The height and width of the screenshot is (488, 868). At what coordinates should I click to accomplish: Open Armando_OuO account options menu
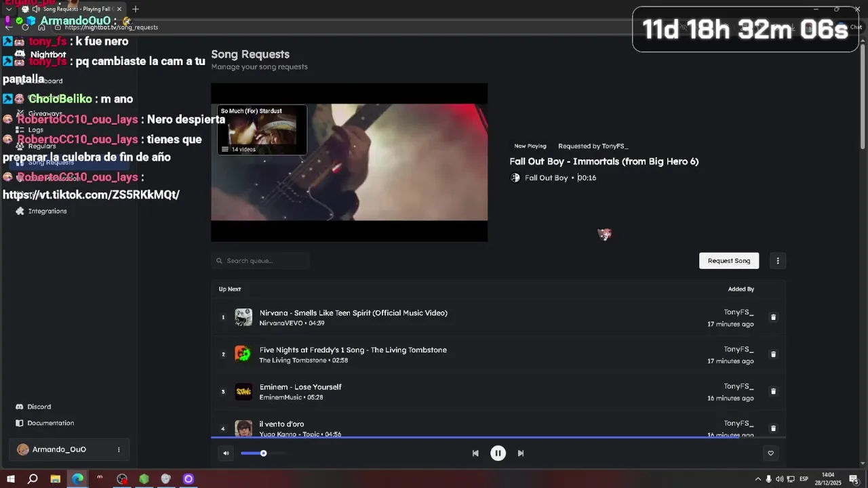pyautogui.click(x=119, y=450)
